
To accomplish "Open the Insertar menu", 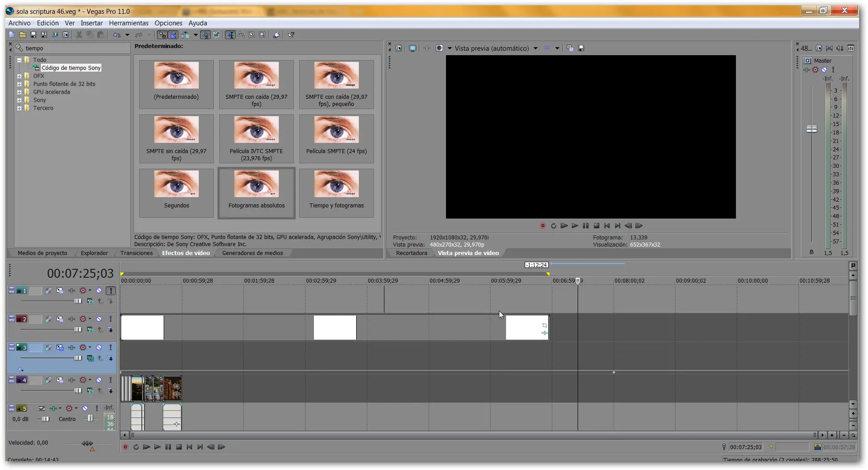I will [x=92, y=23].
